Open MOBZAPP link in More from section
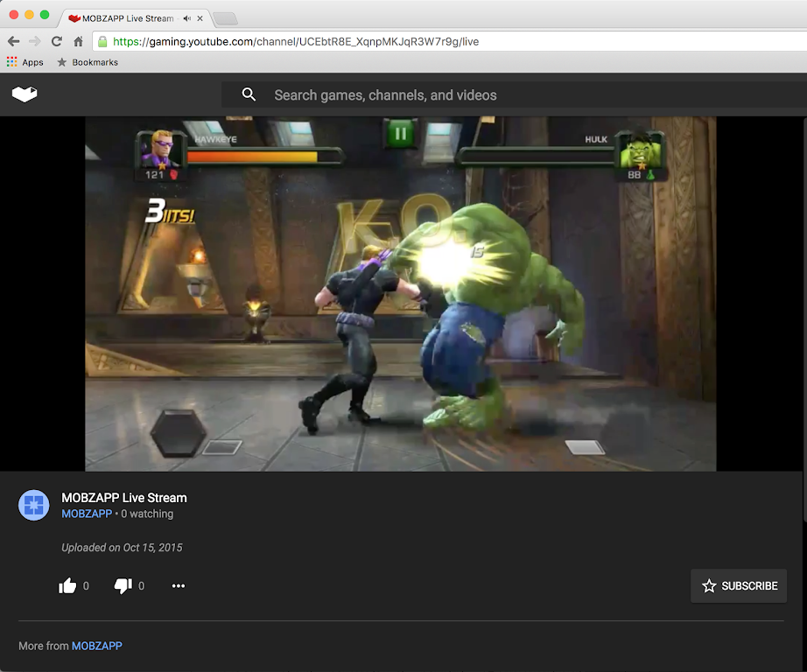This screenshot has height=672, width=807. coord(97,646)
